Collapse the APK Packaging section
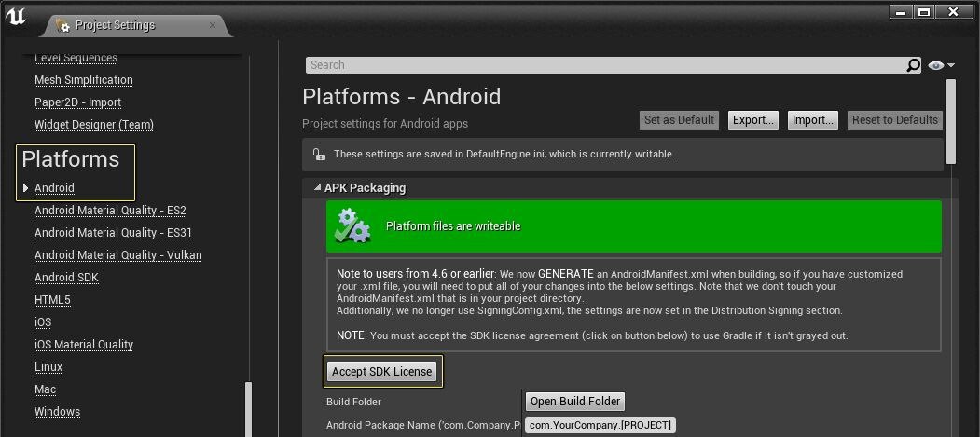980x437 pixels. coord(318,188)
